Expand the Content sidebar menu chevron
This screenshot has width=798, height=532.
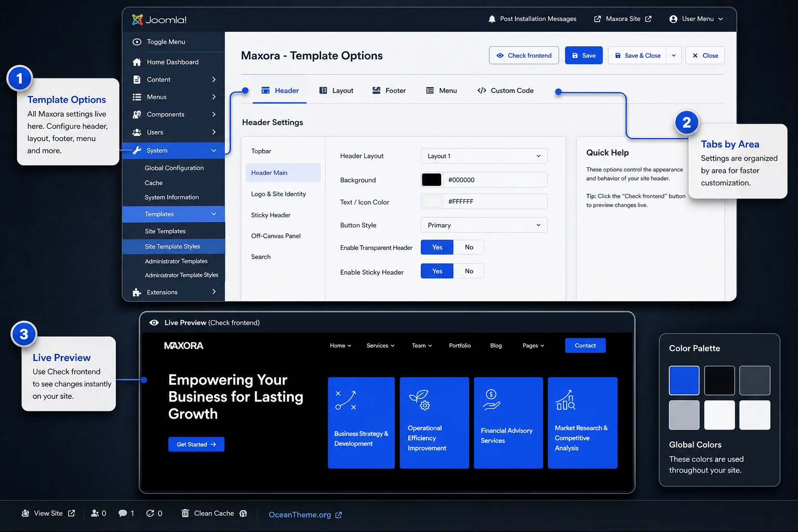pyautogui.click(x=214, y=79)
